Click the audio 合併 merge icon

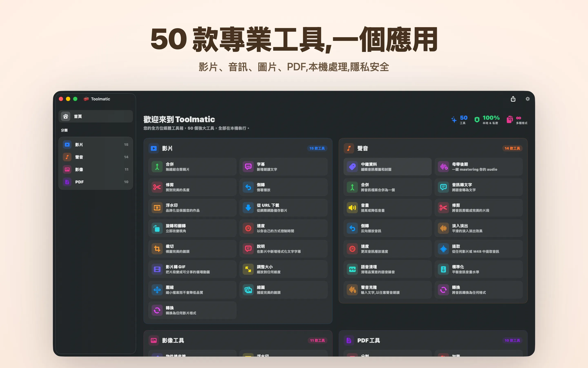click(x=352, y=187)
